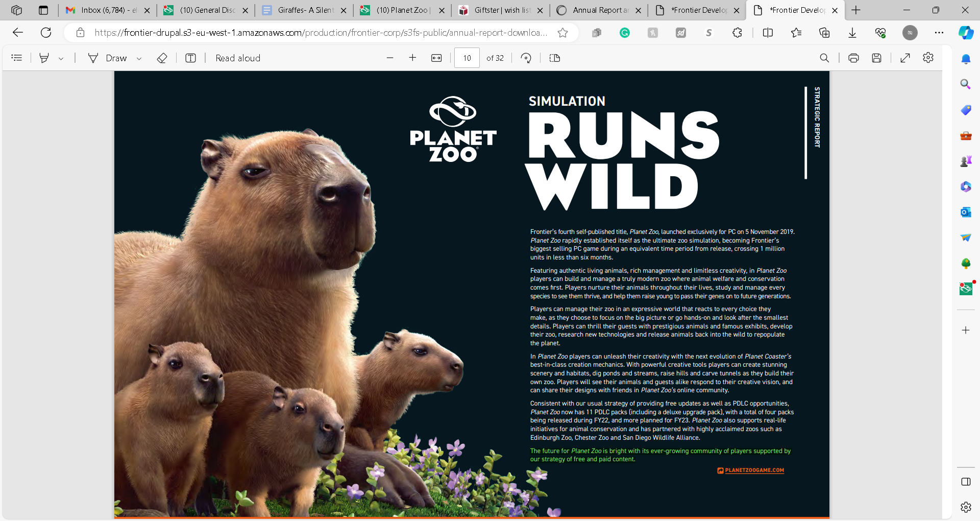
Task: Expand the highlight color dropdown arrow
Action: click(61, 59)
